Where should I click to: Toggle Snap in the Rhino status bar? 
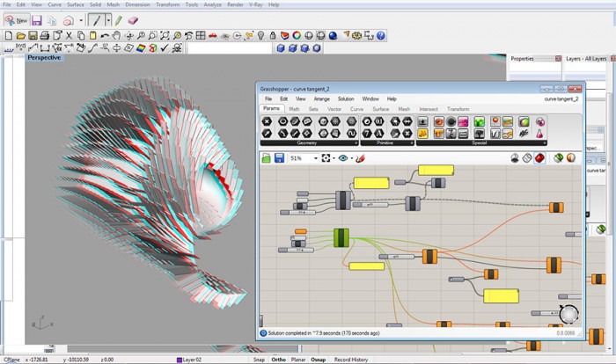pos(259,360)
